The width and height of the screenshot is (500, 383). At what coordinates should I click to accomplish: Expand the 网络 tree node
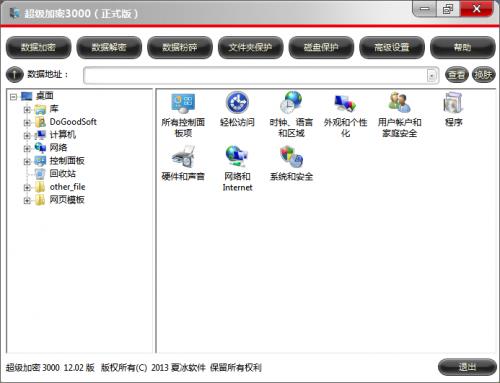point(27,149)
